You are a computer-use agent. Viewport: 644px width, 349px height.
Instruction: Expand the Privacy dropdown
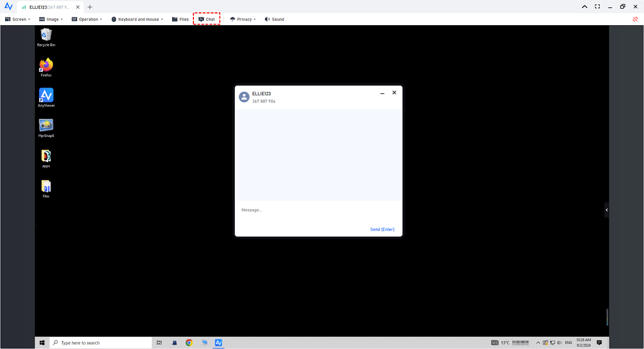tap(243, 20)
